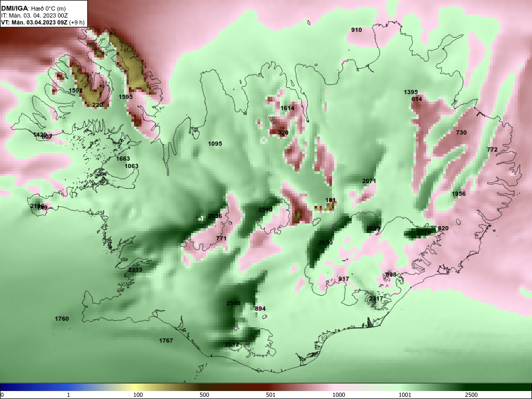
Task: Click the map value '771'
Action: pos(221,239)
